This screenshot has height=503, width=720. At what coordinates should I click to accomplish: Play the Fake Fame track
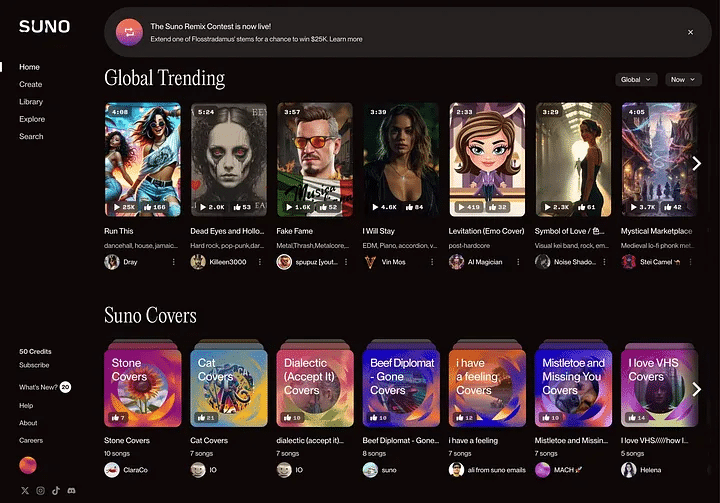point(298,207)
